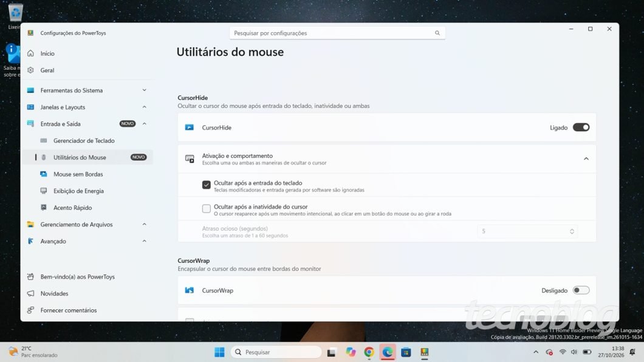Viewport: 644px width, 362px height.
Task: Collapse the Janelas e Layouts section chevron
Action: (144, 107)
